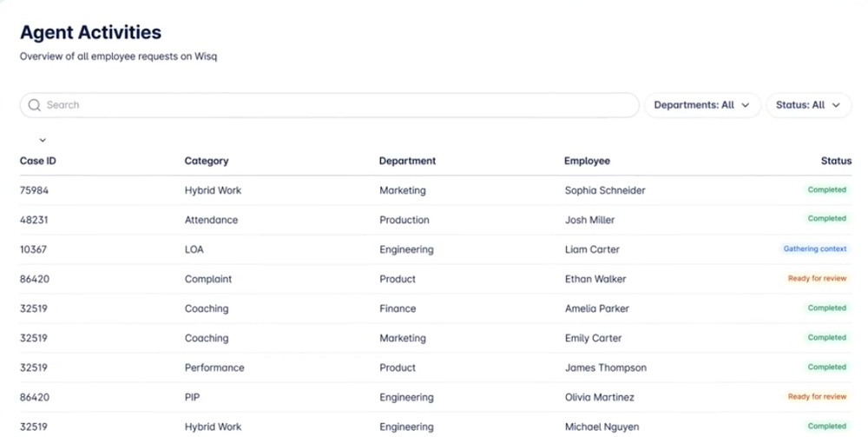The height and width of the screenshot is (437, 868).
Task: Click Completed badge in Emily Carter's row
Action: coord(826,337)
